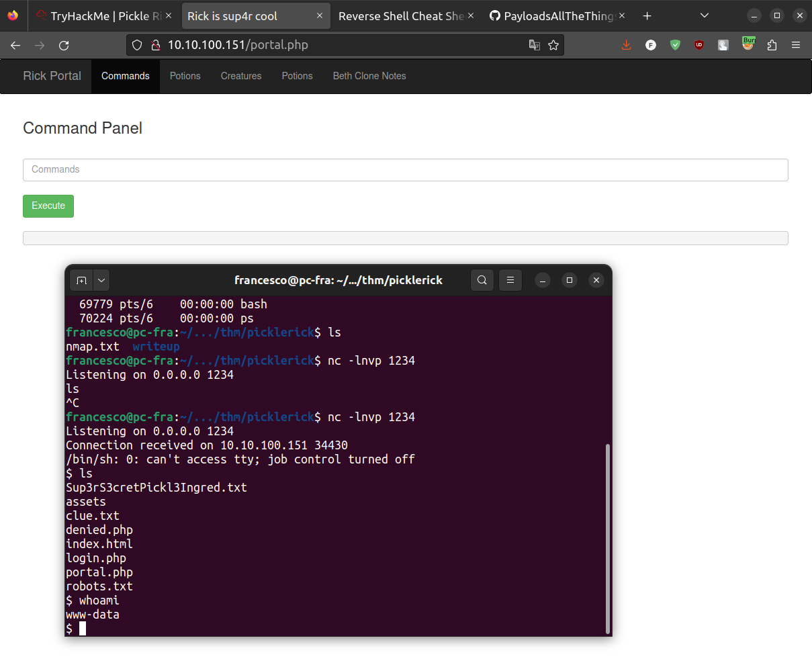This screenshot has height=667, width=812.
Task: Bookmark this page with the star
Action: click(553, 45)
